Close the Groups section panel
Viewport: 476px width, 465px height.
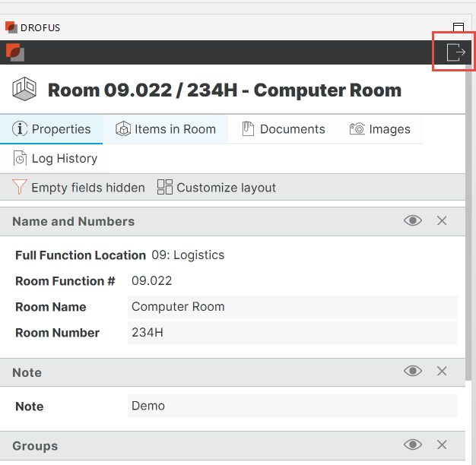[x=442, y=445]
